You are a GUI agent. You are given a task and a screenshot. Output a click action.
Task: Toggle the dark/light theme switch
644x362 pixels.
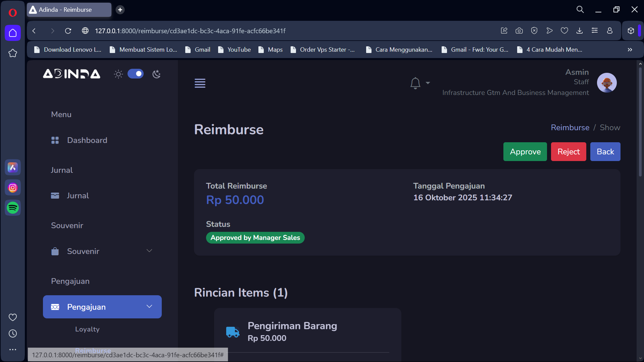point(136,74)
